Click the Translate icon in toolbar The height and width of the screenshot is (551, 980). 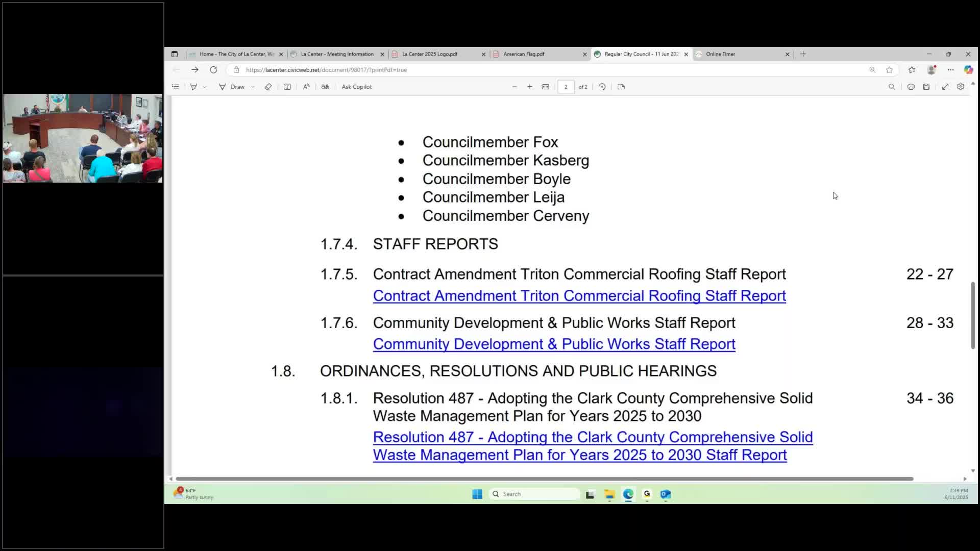[325, 87]
